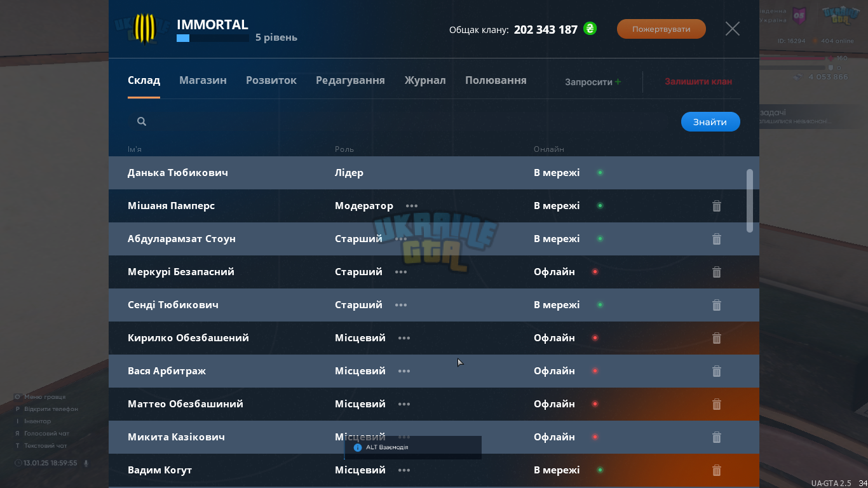This screenshot has height=488, width=868.
Task: Click the Онлайн column header
Action: pos(549,149)
